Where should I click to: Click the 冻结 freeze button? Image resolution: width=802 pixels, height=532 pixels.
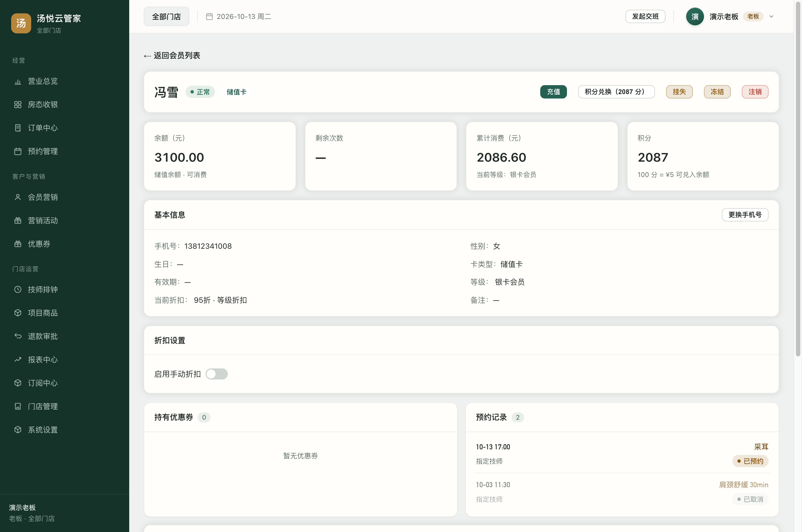[x=717, y=92]
